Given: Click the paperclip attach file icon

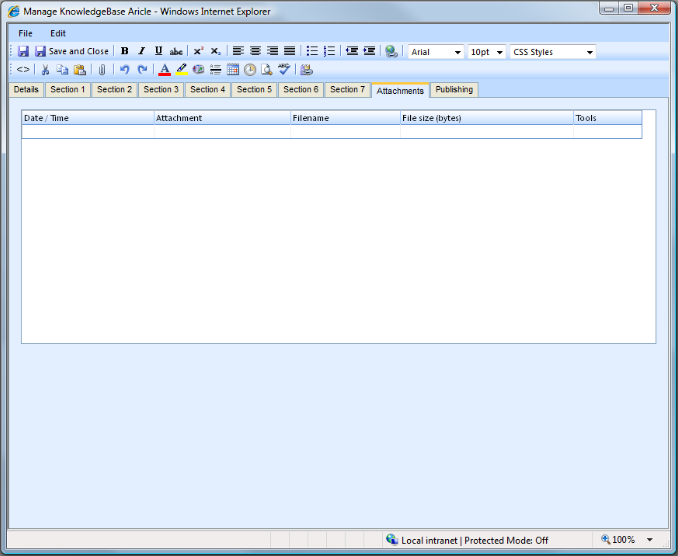Looking at the screenshot, I should (102, 69).
